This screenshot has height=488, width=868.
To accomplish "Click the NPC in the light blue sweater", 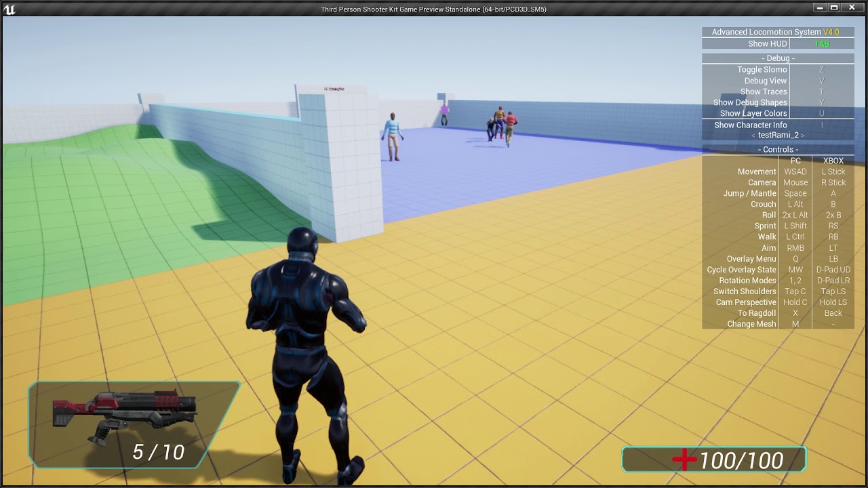I will [x=392, y=136].
